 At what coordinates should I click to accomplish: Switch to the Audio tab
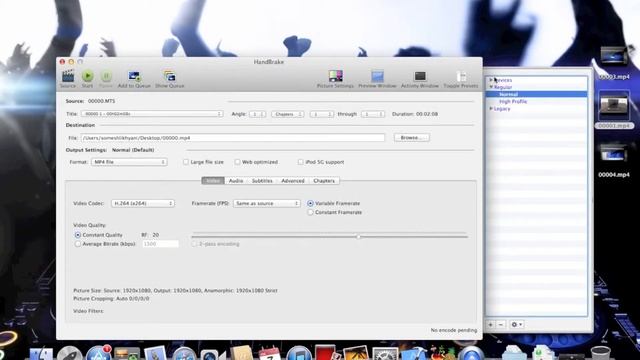pos(236,181)
